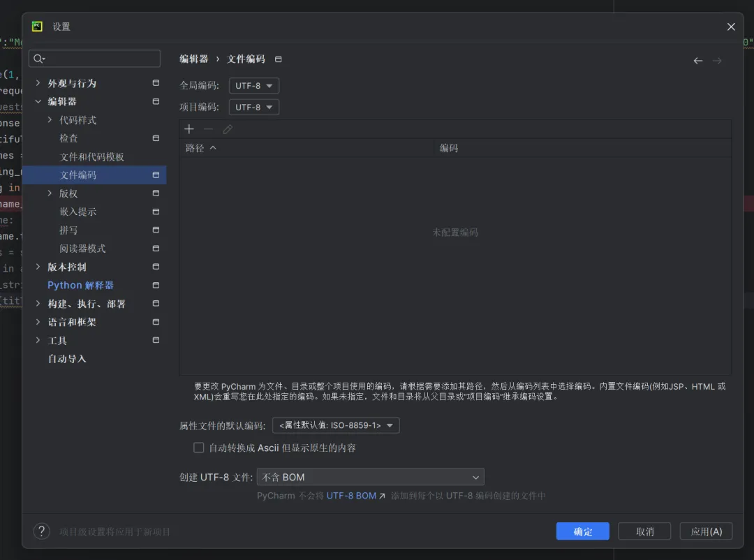754x560 pixels.
Task: Close the 设置 dialog
Action: (731, 27)
